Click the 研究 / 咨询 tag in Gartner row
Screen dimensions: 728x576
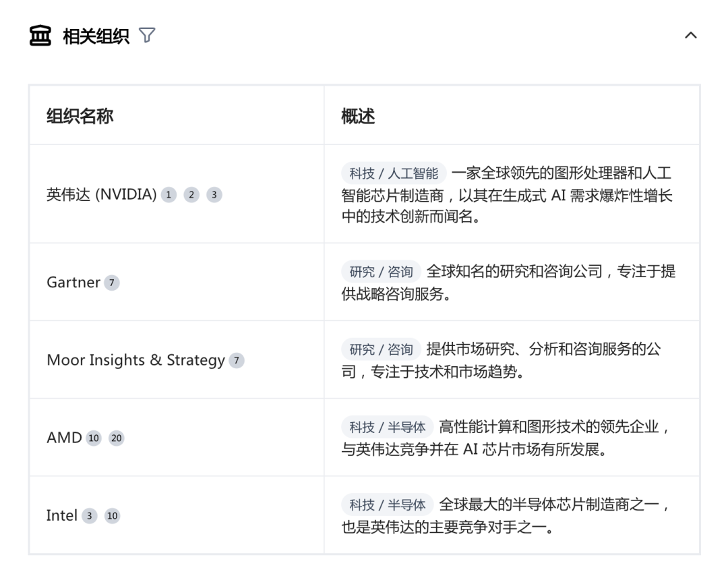click(x=381, y=271)
